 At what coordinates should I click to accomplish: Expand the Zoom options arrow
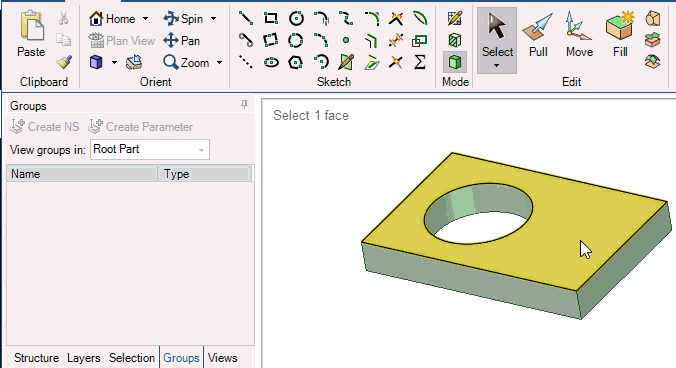pos(219,63)
